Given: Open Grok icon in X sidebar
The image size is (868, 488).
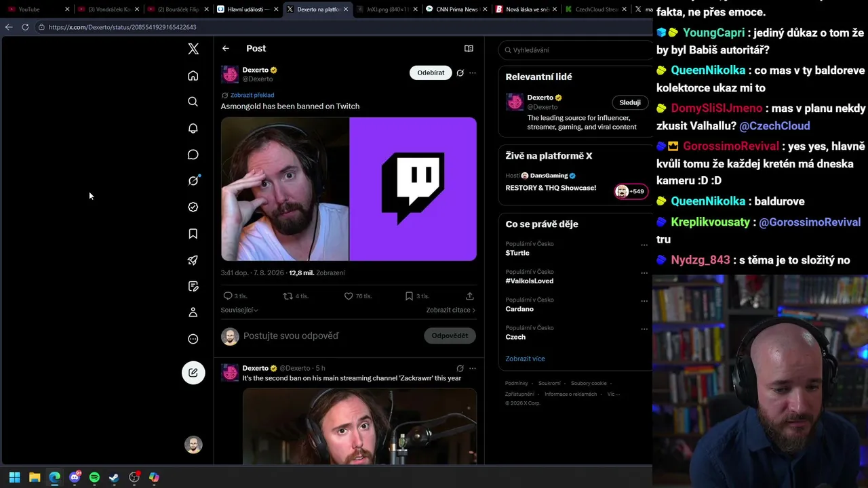Looking at the screenshot, I should coord(193,180).
